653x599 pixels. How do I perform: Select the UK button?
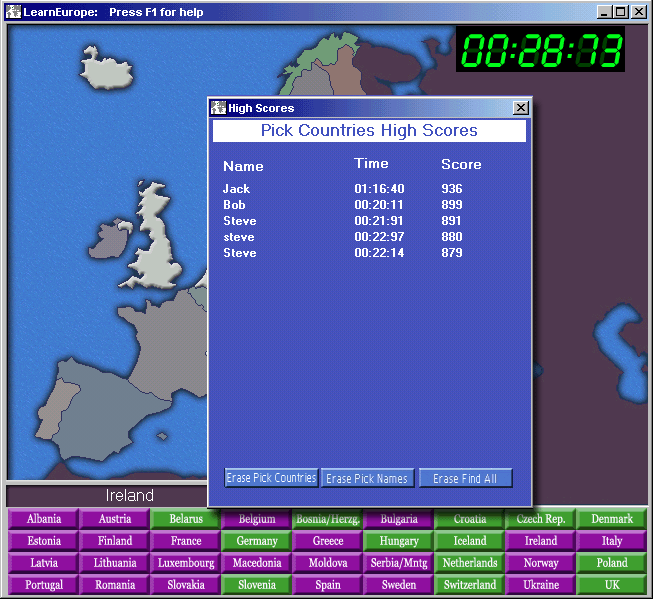(x=612, y=585)
